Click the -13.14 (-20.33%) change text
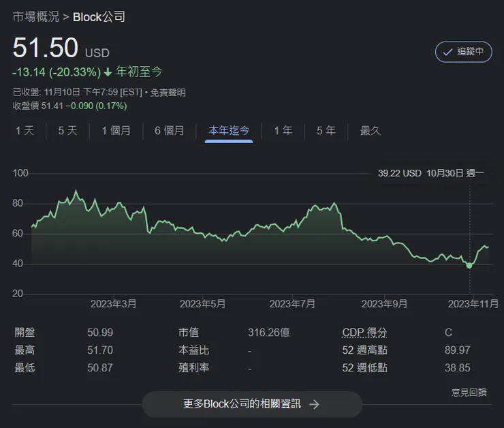Viewport: 504px width, 428px height. [57, 72]
